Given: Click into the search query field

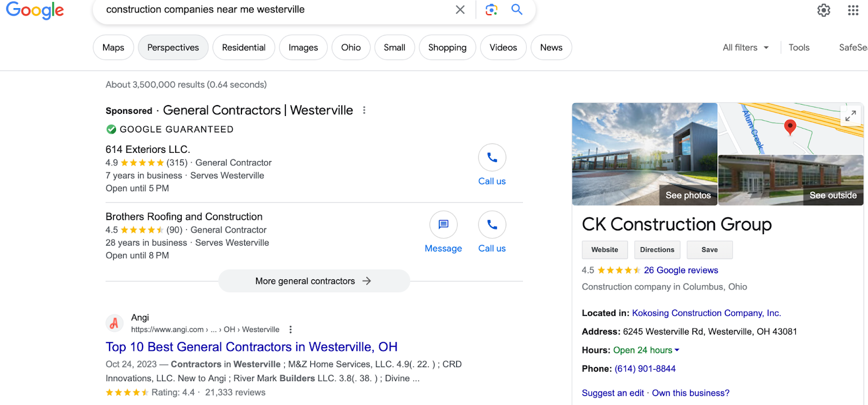Looking at the screenshot, I should tap(271, 10).
